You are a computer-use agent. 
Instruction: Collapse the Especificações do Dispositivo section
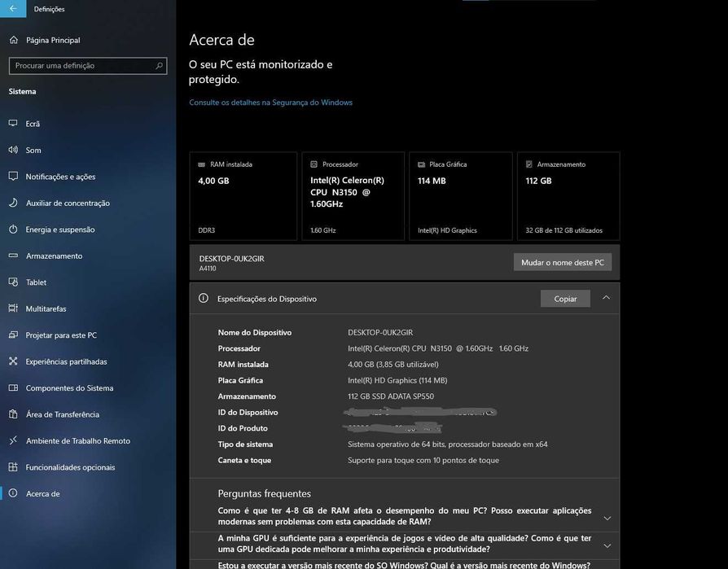[606, 298]
